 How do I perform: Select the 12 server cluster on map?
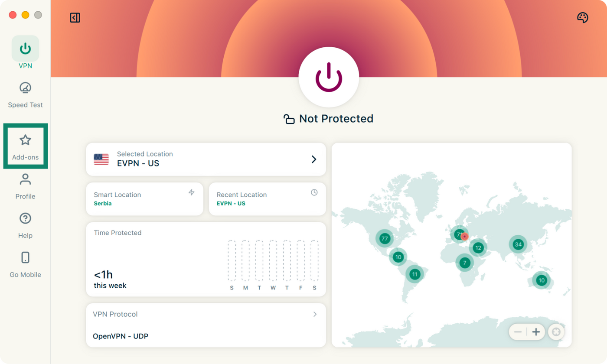[x=478, y=248]
